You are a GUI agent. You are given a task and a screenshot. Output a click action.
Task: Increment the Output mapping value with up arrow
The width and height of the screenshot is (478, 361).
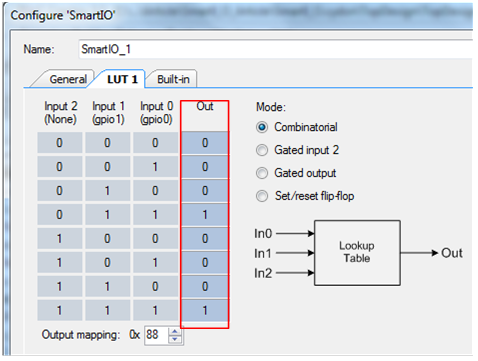tap(175, 331)
